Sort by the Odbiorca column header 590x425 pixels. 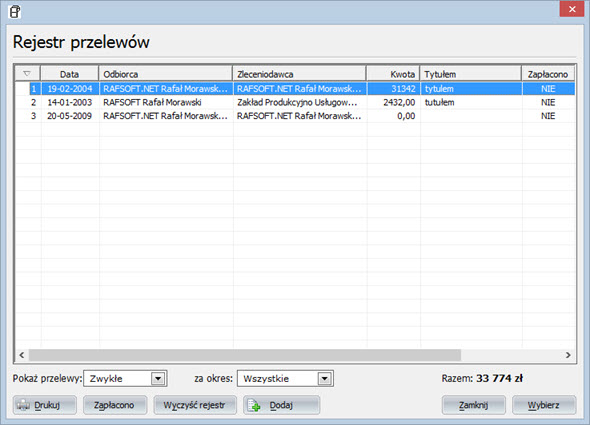pos(166,74)
